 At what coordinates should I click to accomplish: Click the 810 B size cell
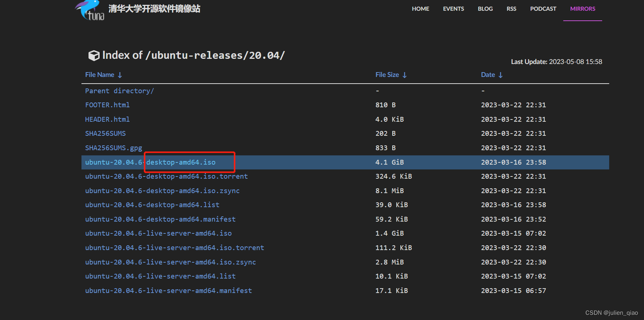click(x=386, y=105)
